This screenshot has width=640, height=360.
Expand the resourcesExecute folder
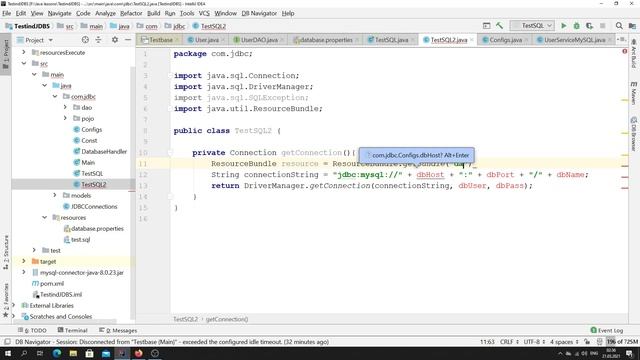(24, 52)
